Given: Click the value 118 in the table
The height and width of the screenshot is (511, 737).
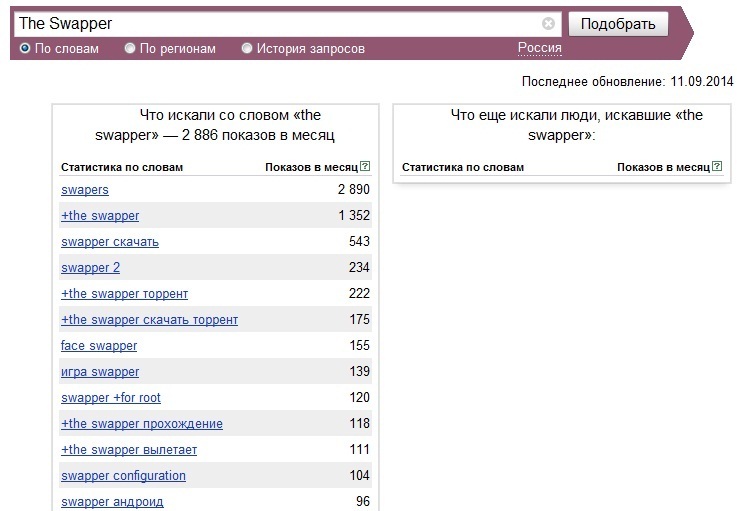Looking at the screenshot, I should pyautogui.click(x=360, y=423).
